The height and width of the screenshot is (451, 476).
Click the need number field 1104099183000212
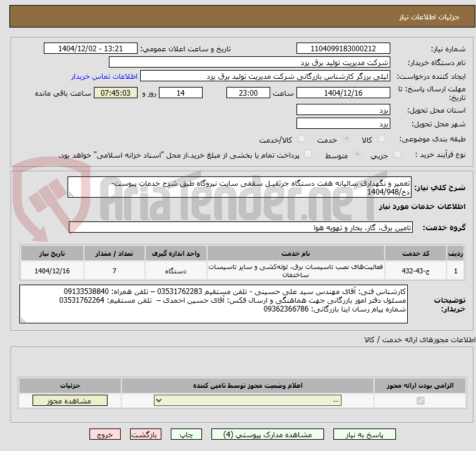[x=343, y=49]
